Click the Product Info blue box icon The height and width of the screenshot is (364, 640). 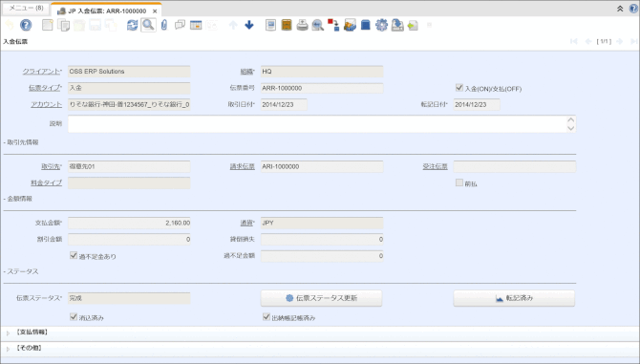click(x=366, y=25)
